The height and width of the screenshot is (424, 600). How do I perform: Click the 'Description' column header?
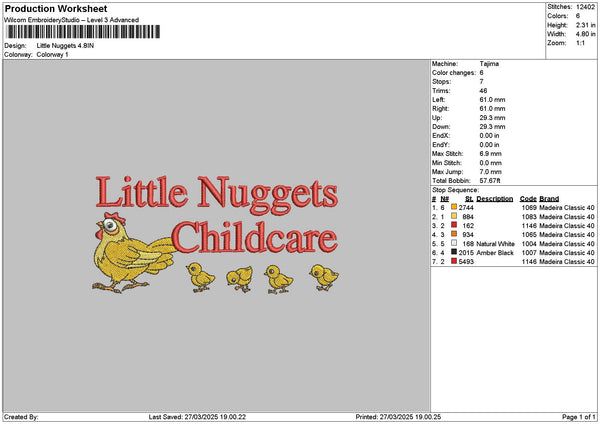[494, 199]
